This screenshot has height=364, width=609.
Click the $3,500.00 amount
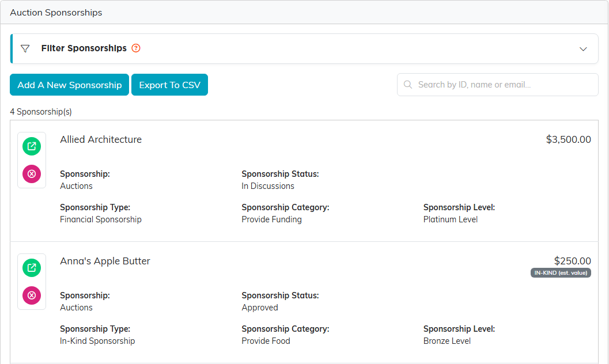(568, 139)
